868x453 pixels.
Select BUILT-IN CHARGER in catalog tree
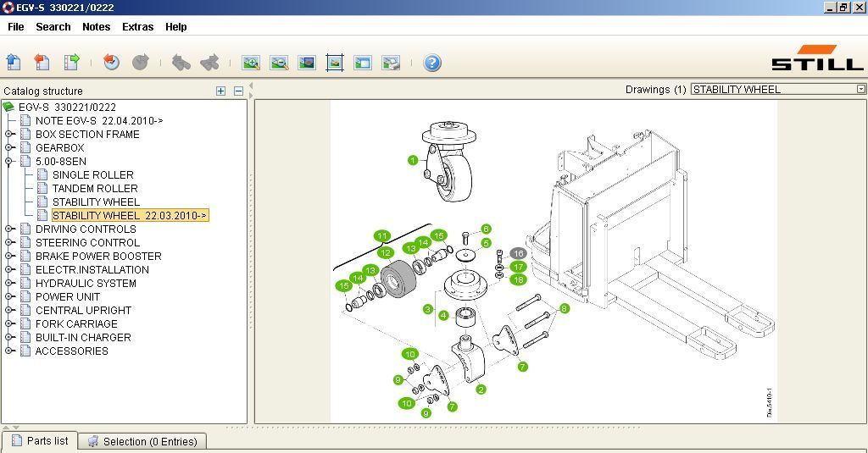click(x=83, y=337)
